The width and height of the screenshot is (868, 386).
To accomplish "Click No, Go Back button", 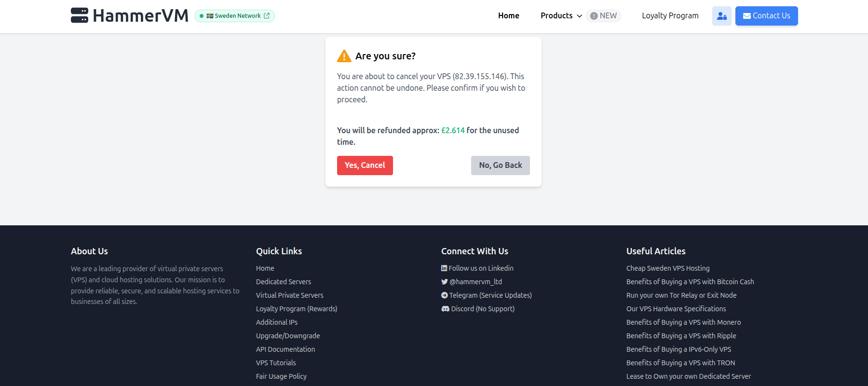I will coord(500,165).
